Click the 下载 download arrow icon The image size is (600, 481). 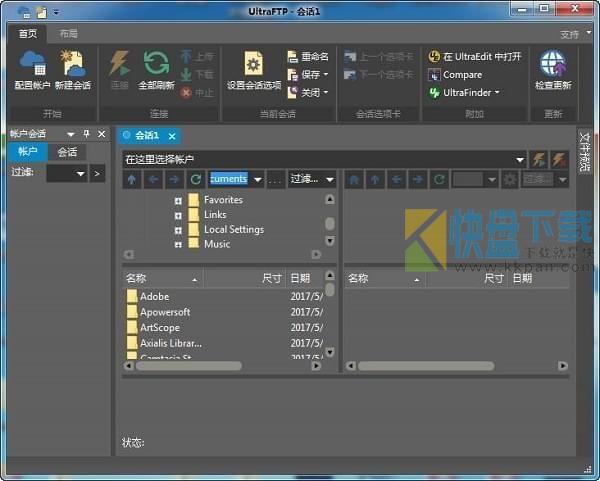tap(186, 74)
